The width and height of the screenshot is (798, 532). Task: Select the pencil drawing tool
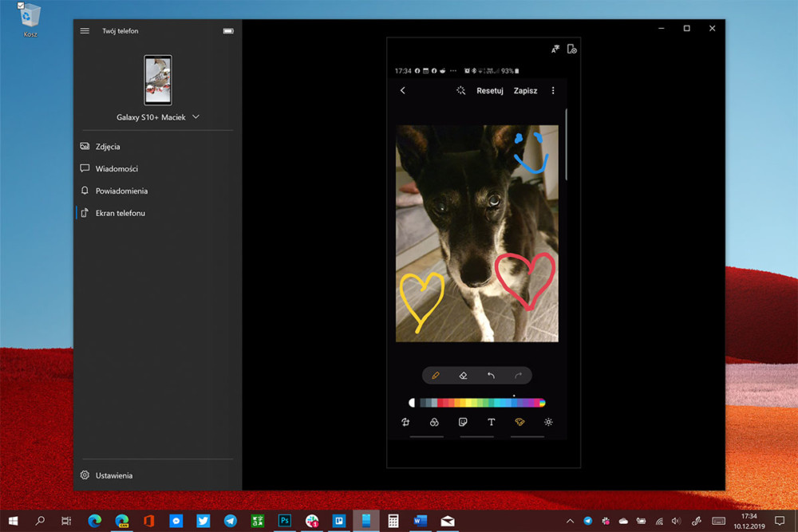436,376
